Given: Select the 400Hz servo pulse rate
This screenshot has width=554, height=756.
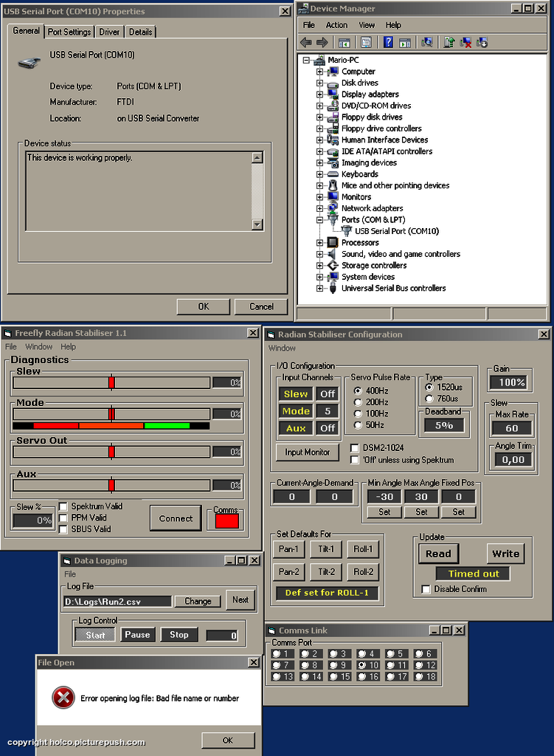Looking at the screenshot, I should click(358, 391).
